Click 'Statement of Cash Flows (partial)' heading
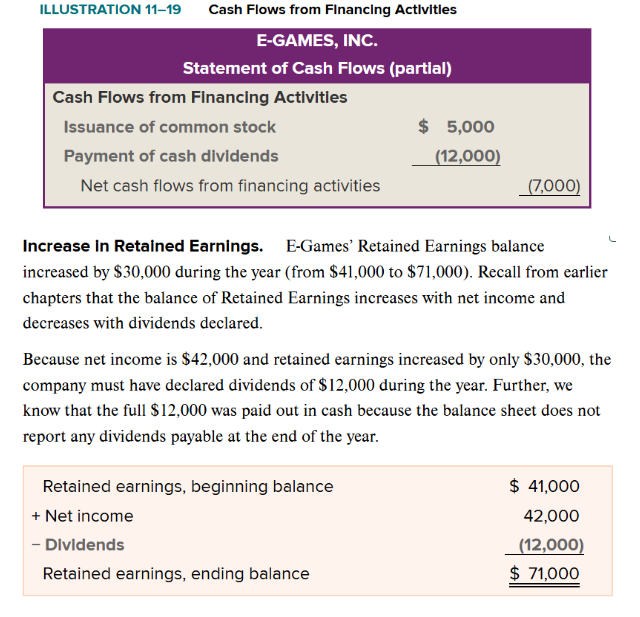This screenshot has height=617, width=640. [317, 69]
